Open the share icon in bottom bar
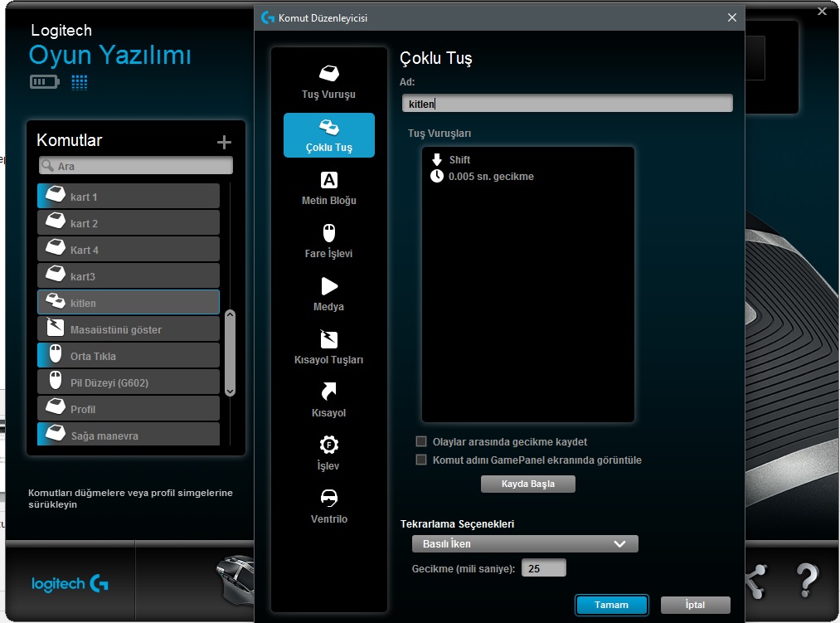Viewport: 840px width, 623px height. 756,582
